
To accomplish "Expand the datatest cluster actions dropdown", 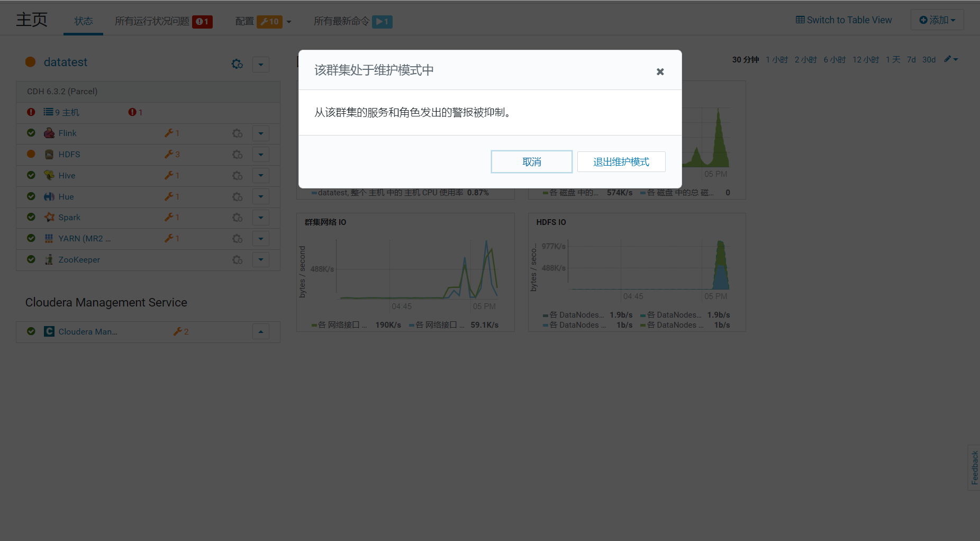I will pos(261,65).
